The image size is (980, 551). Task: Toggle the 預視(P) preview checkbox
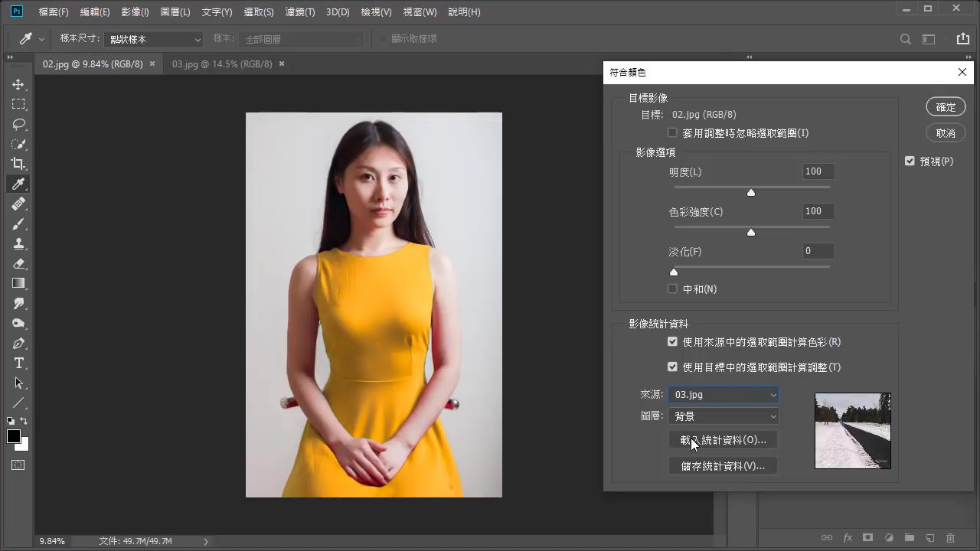[x=910, y=161]
